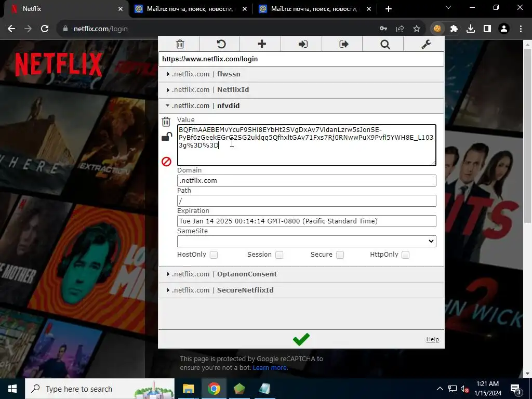Open the notepad app in the taskbar

(x=264, y=389)
